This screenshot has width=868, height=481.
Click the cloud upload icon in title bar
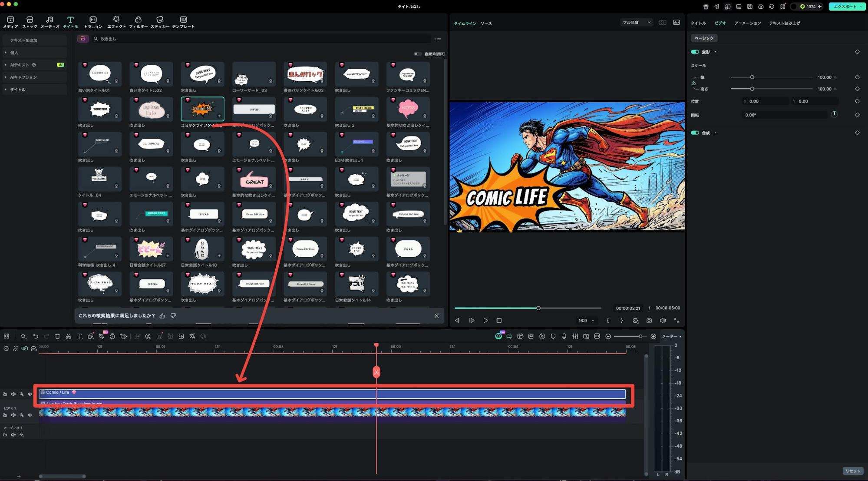point(761,7)
